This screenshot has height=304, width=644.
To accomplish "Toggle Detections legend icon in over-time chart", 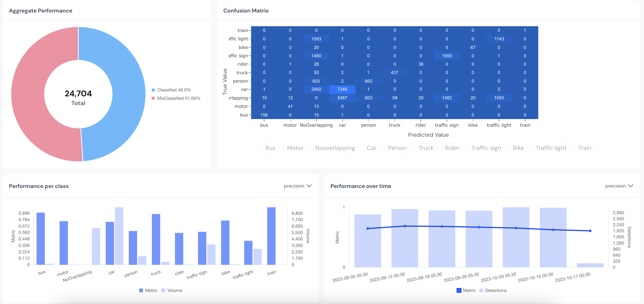I will coord(481,291).
